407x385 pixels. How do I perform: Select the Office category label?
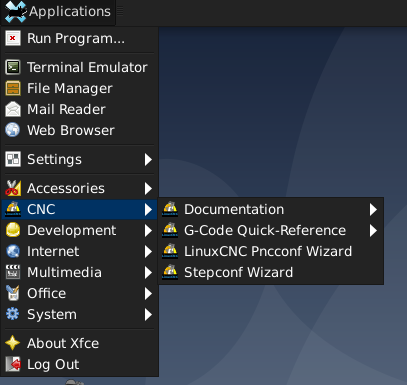(x=47, y=293)
